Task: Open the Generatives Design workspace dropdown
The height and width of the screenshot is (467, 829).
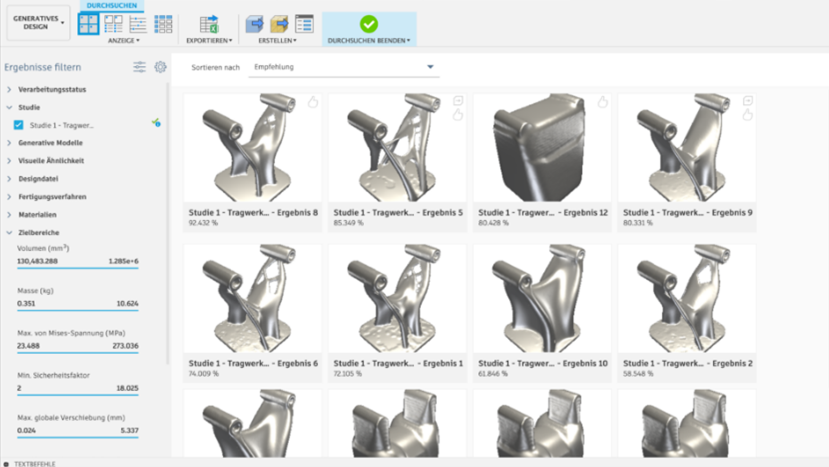Action: 38,23
